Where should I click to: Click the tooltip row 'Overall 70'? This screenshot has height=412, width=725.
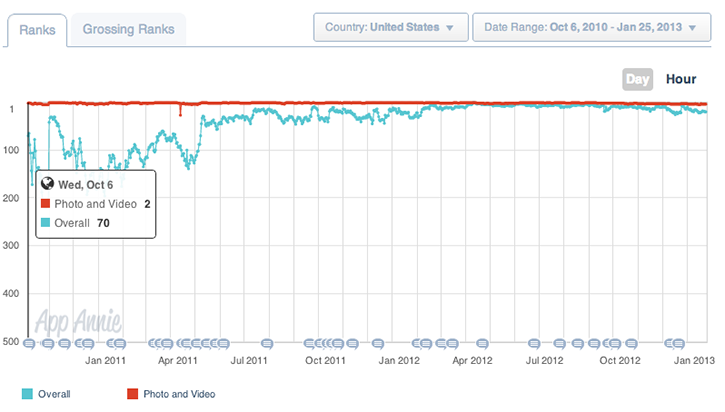coord(75,223)
